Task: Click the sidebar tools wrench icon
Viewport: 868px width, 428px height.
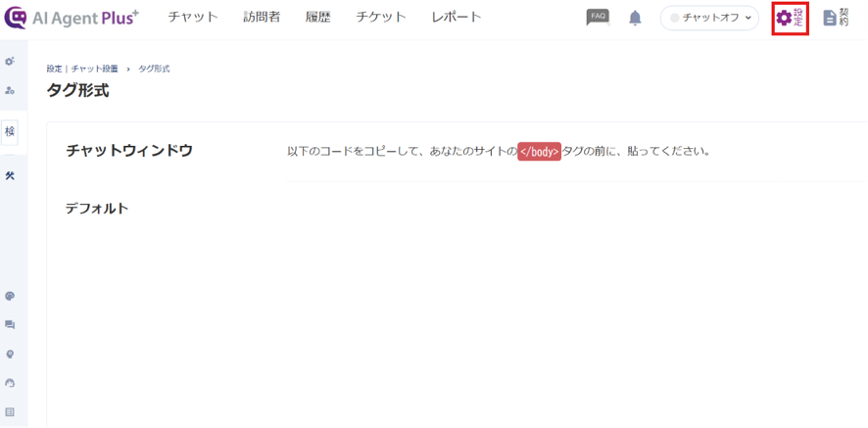Action: pos(10,175)
